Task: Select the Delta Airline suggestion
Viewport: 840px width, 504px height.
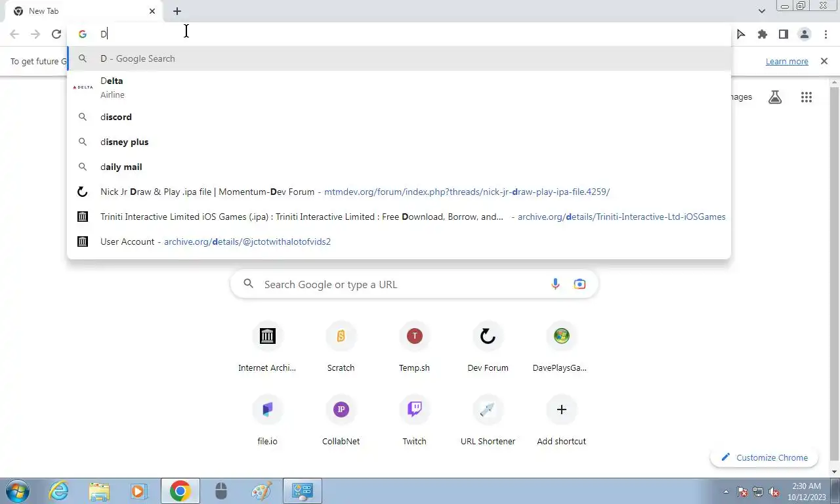Action: pos(399,87)
